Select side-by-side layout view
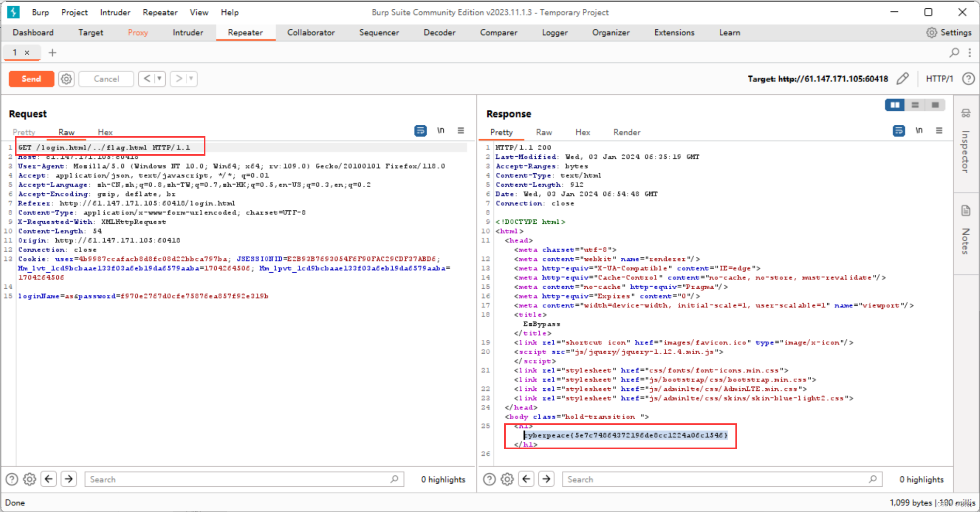The image size is (980, 512). tap(895, 105)
